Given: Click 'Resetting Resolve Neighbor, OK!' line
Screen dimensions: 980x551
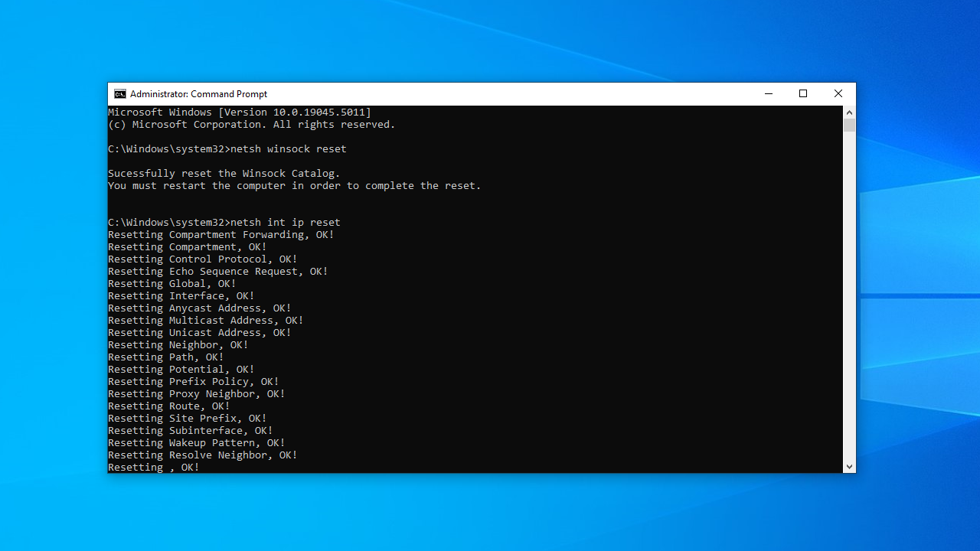Looking at the screenshot, I should click(203, 455).
